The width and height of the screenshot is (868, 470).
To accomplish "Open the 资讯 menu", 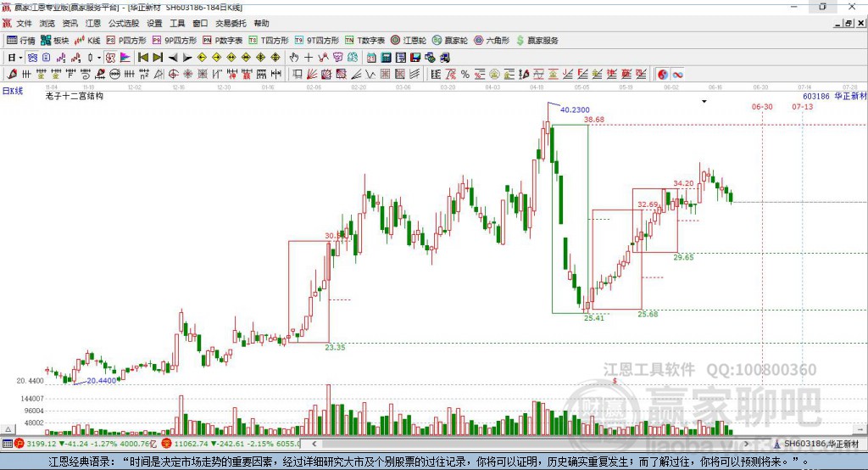I will click(x=70, y=23).
